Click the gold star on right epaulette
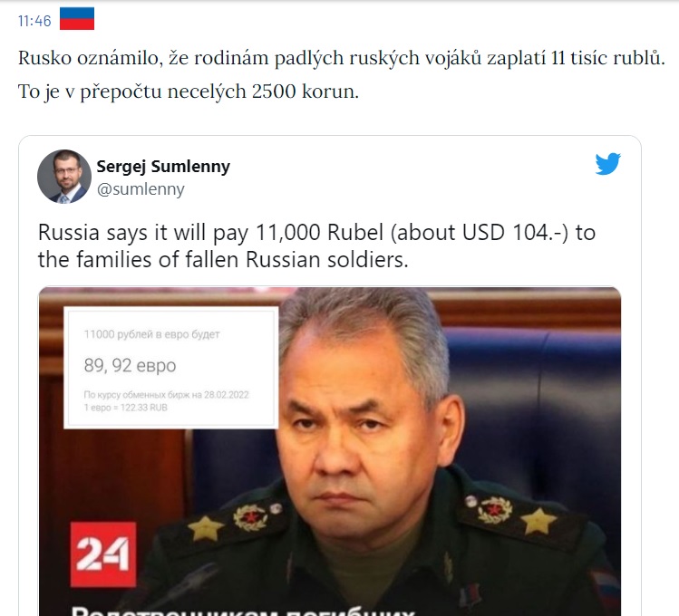This screenshot has height=616, width=679. click(x=538, y=520)
